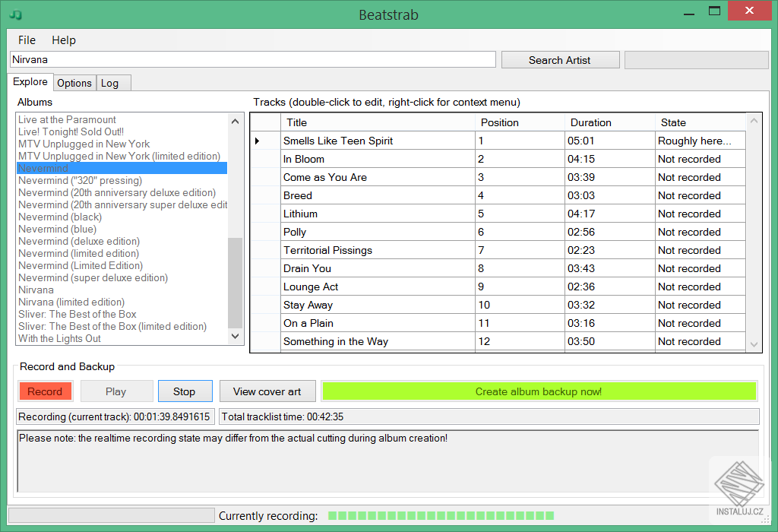Click the Duration column header

click(x=609, y=122)
